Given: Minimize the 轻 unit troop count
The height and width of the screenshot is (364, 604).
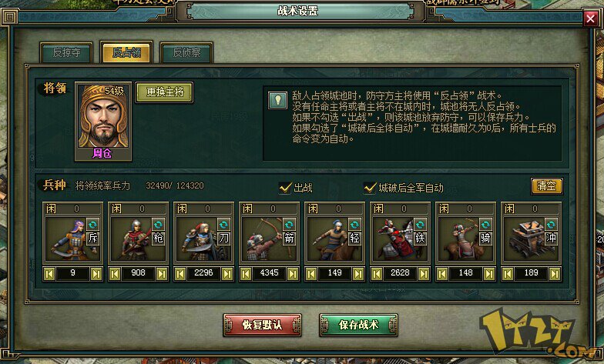Looking at the screenshot, I should pos(311,274).
